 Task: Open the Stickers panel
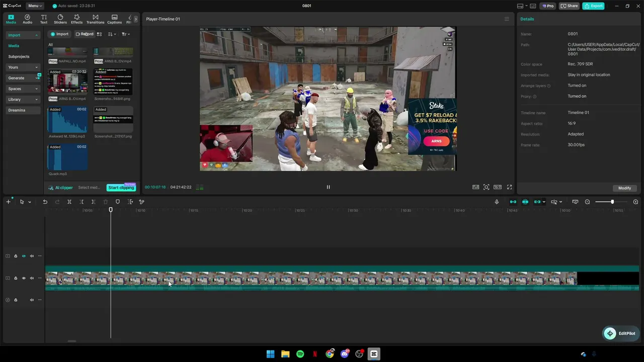60,19
